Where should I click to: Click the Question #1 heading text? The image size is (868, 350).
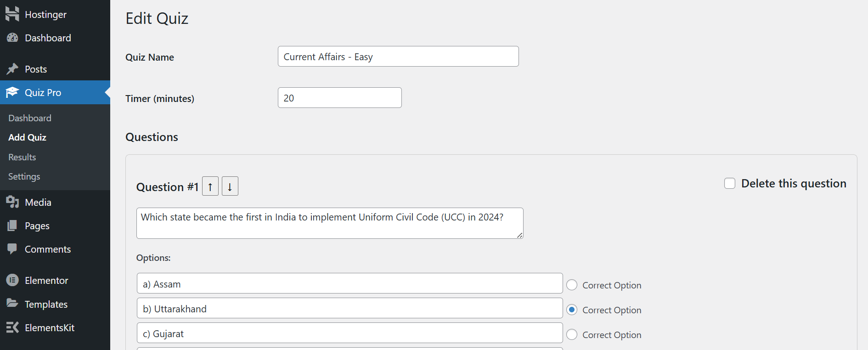[168, 187]
